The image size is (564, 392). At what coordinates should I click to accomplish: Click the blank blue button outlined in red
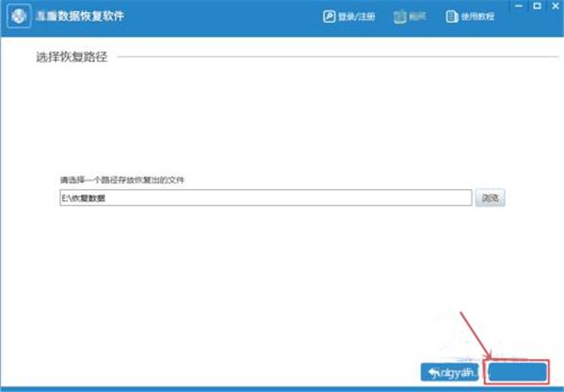(x=517, y=372)
